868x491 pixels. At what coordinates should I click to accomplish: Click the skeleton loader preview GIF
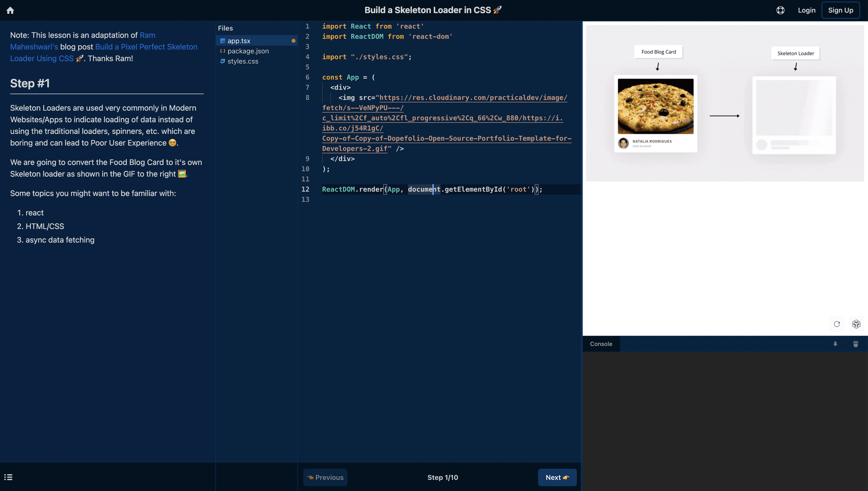[725, 103]
